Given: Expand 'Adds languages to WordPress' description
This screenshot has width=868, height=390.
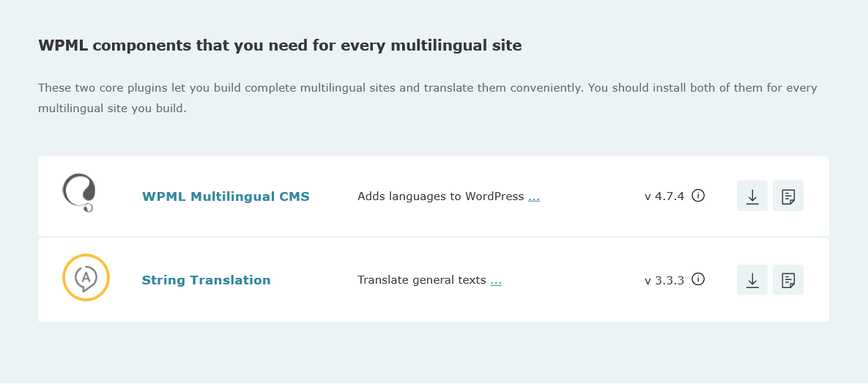Looking at the screenshot, I should [x=534, y=196].
